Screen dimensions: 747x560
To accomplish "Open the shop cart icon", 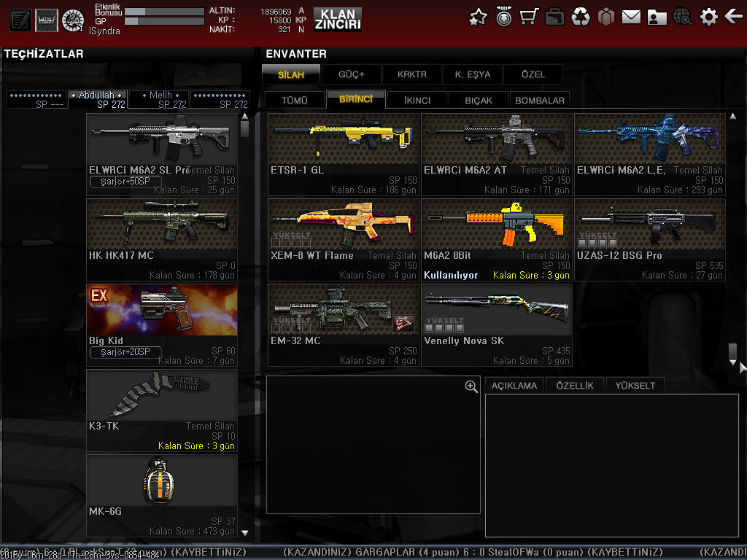I will tap(530, 17).
